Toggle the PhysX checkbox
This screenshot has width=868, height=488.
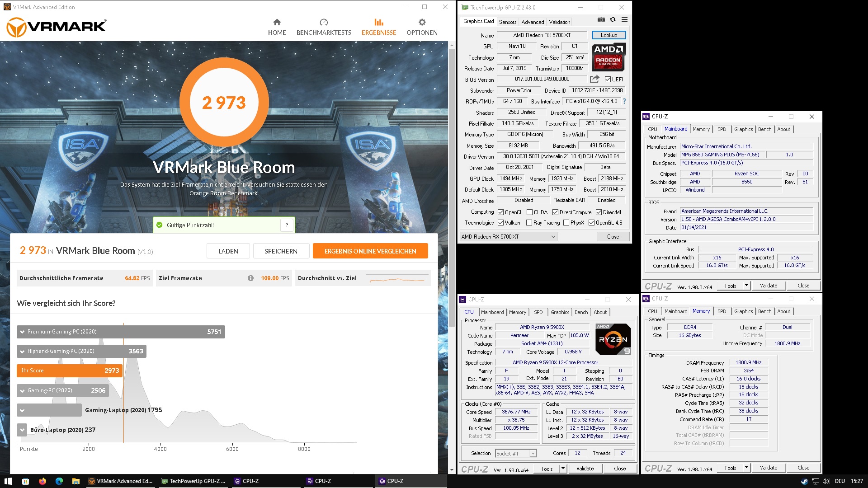pyautogui.click(x=566, y=223)
